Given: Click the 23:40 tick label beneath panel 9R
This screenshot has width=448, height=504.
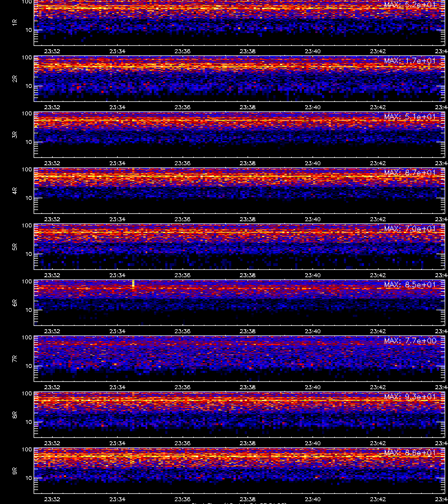Looking at the screenshot, I should [x=312, y=499].
